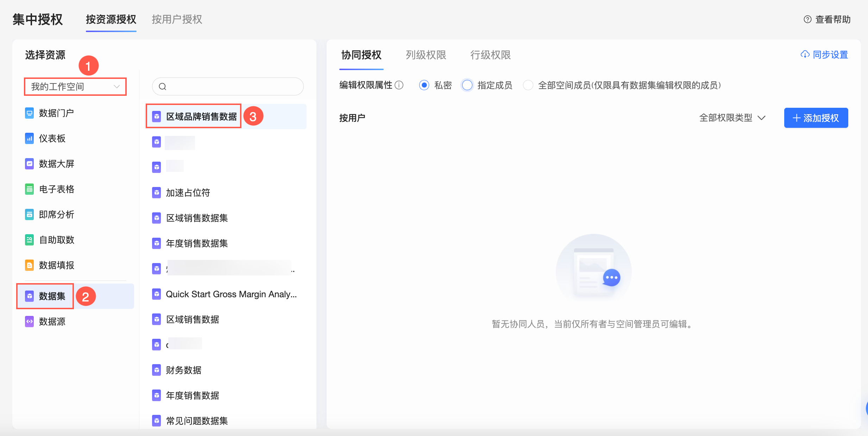
Task: Select the 指定成员 radio option
Action: (467, 85)
